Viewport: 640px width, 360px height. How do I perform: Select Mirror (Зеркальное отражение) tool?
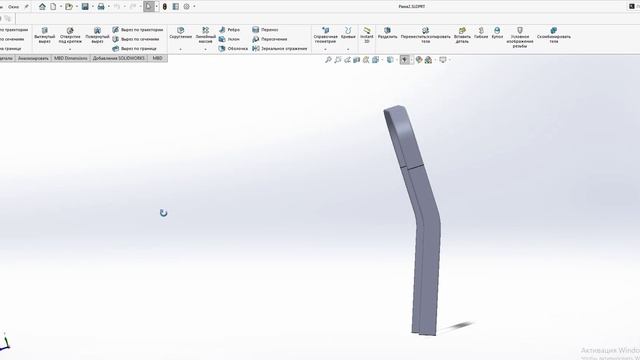[280, 49]
